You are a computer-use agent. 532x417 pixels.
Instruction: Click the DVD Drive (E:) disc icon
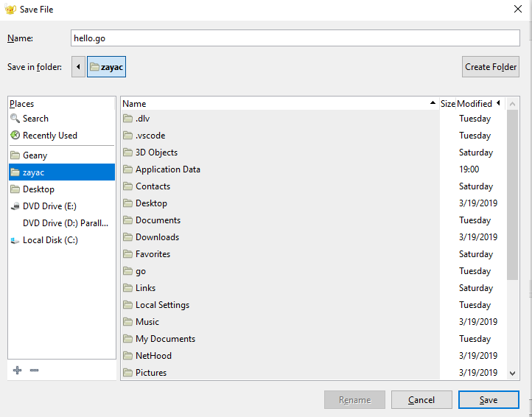tap(15, 206)
